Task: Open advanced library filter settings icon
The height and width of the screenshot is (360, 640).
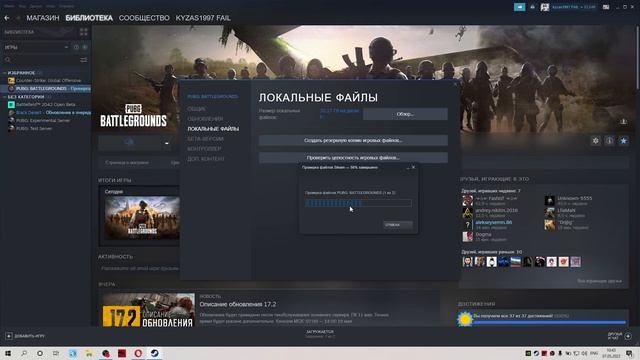Action: pyautogui.click(x=84, y=60)
